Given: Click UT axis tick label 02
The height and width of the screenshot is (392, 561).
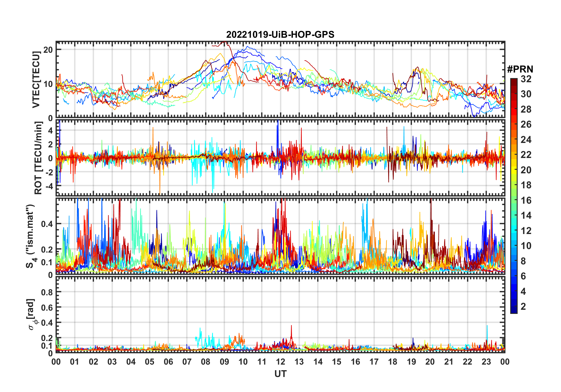Looking at the screenshot, I should tap(93, 362).
